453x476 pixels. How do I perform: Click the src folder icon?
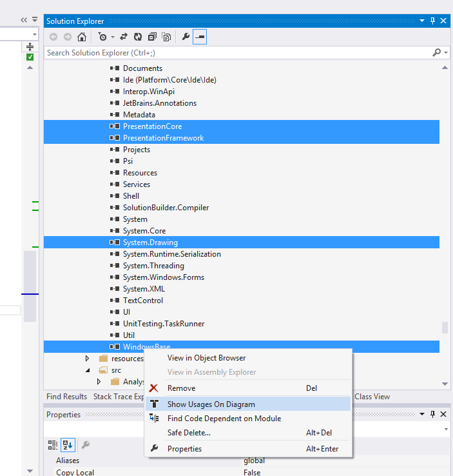[103, 370]
